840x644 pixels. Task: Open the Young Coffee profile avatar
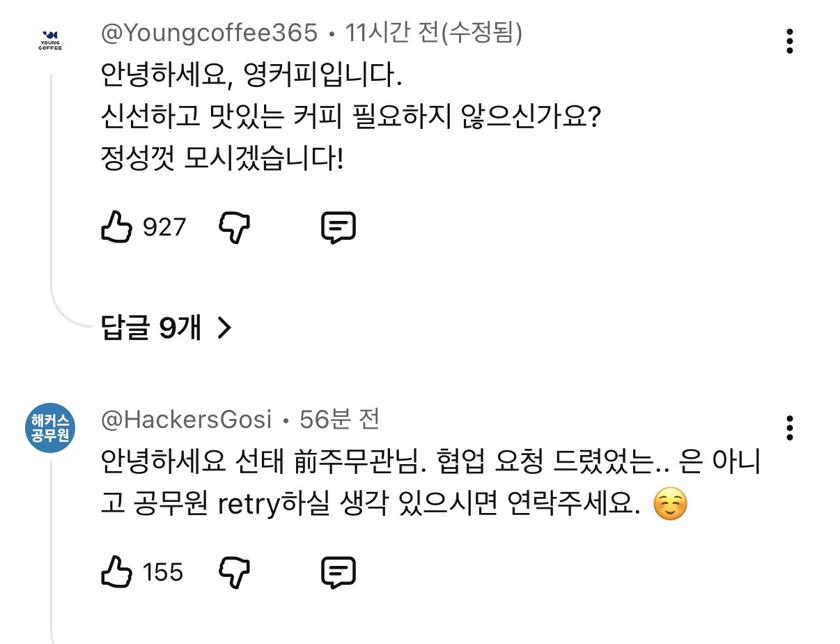click(51, 40)
